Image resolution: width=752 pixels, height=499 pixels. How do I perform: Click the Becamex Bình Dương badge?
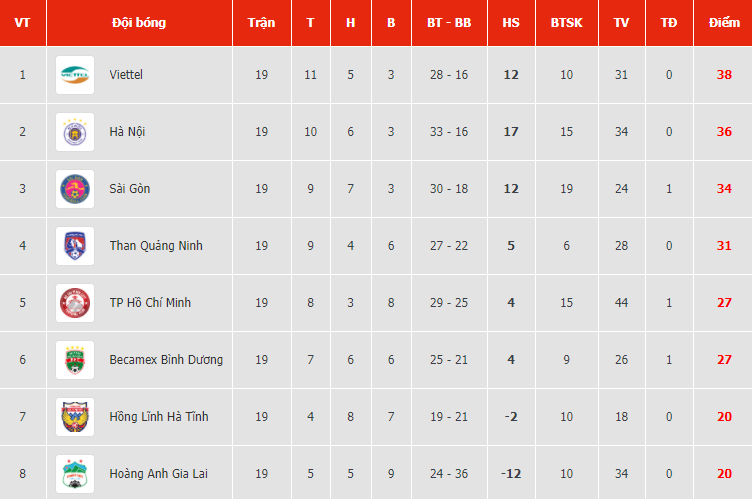75,360
